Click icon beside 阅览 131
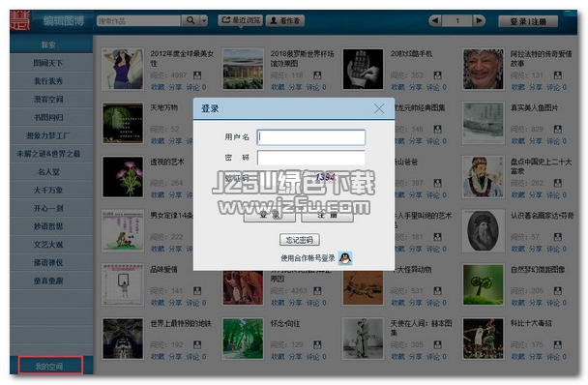 point(558,75)
